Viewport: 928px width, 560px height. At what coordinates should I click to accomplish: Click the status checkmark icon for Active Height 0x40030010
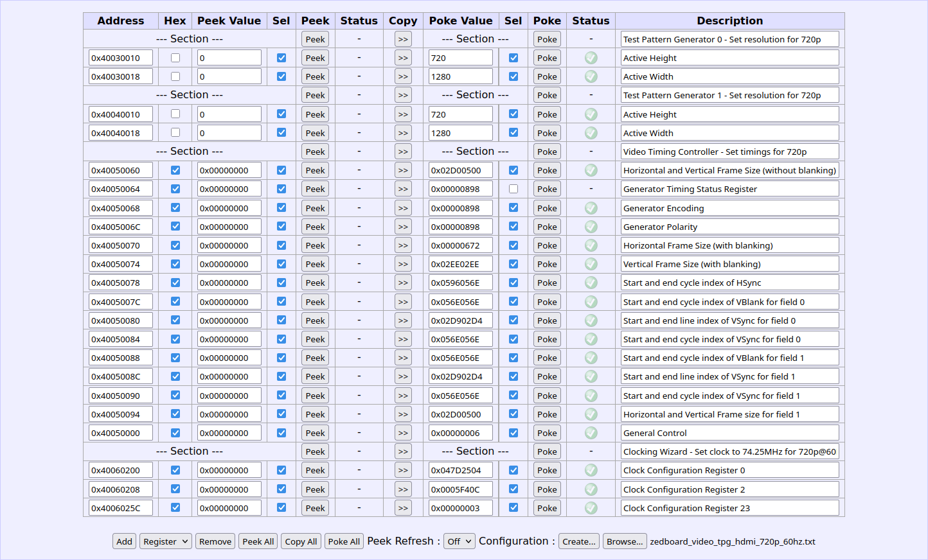[x=591, y=58]
